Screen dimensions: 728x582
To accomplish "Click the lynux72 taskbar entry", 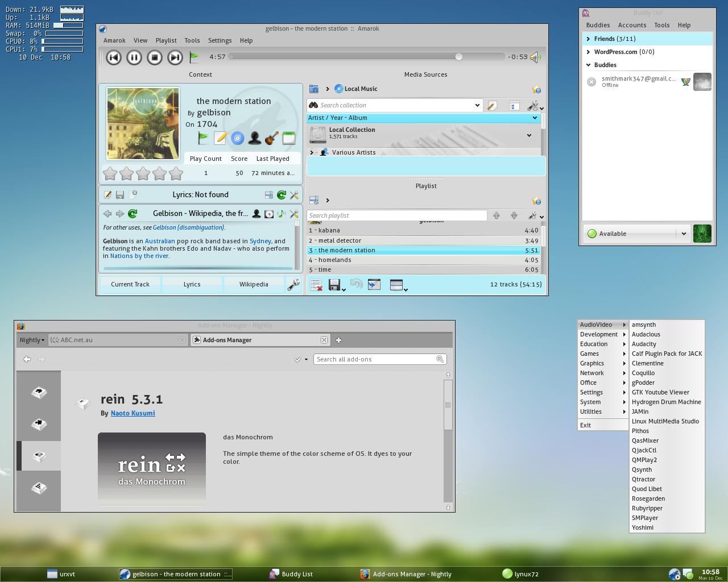I will [x=520, y=574].
